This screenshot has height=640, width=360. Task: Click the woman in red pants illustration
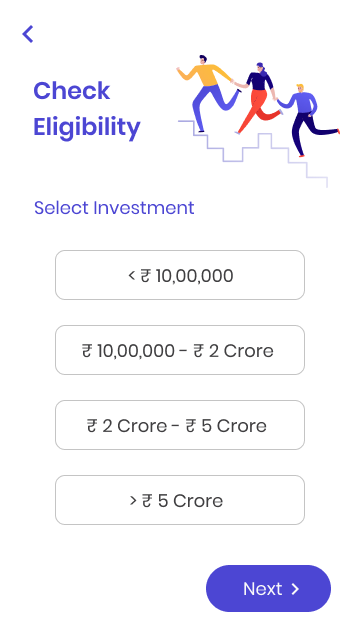[257, 98]
